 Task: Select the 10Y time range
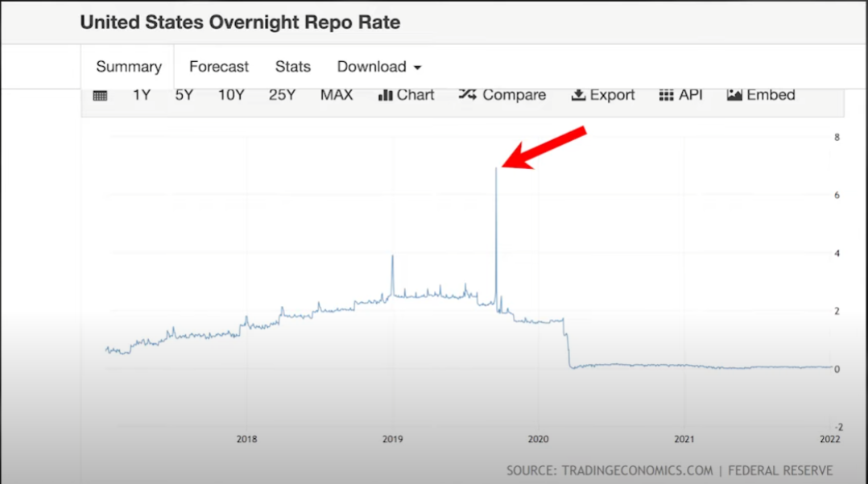231,95
